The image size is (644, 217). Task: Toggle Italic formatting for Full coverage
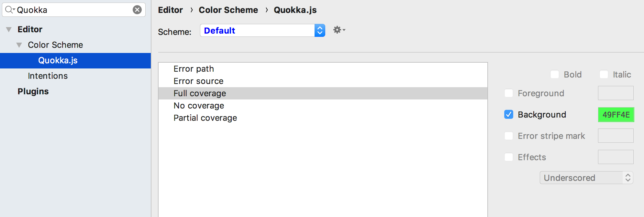pyautogui.click(x=604, y=74)
